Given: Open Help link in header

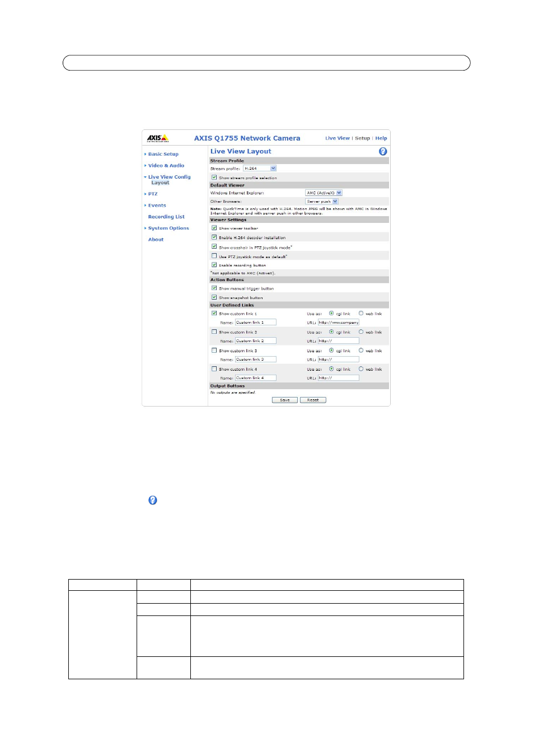Looking at the screenshot, I should 381,138.
